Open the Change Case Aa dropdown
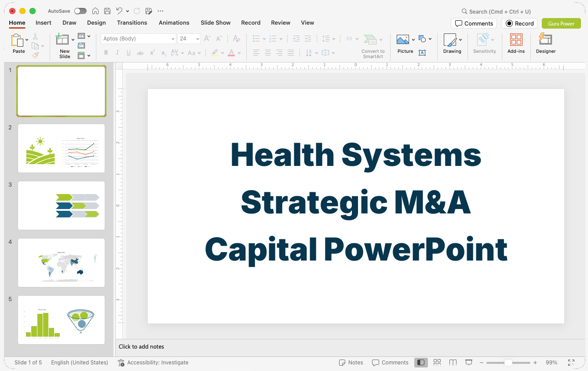The height and width of the screenshot is (371, 588). [194, 53]
